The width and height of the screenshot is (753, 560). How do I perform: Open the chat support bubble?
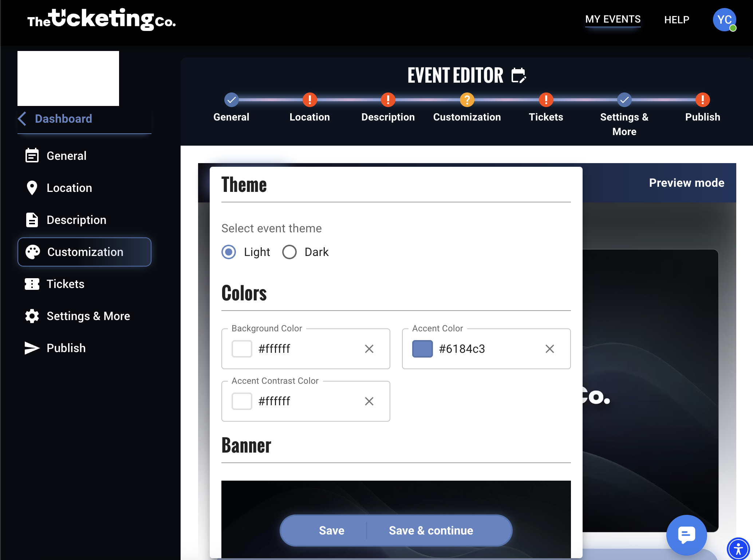(686, 535)
